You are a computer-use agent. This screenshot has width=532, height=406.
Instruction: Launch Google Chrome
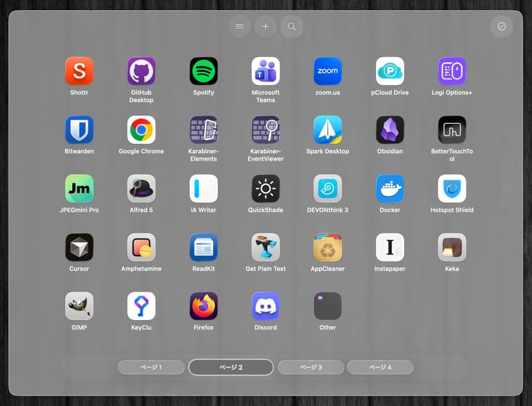pyautogui.click(x=141, y=130)
